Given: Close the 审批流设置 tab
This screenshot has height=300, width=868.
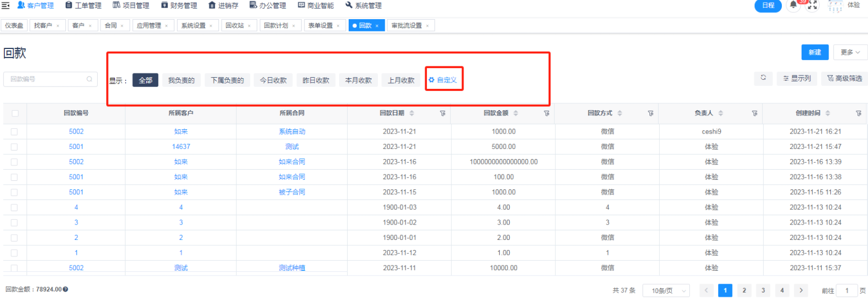Looking at the screenshot, I should pos(427,26).
